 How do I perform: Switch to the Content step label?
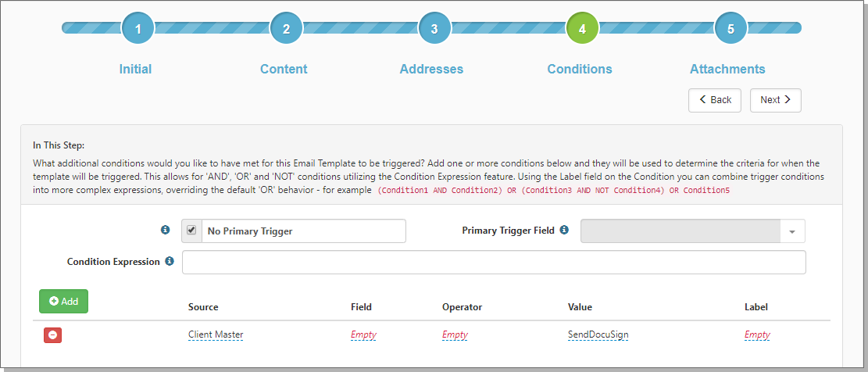pos(284,70)
